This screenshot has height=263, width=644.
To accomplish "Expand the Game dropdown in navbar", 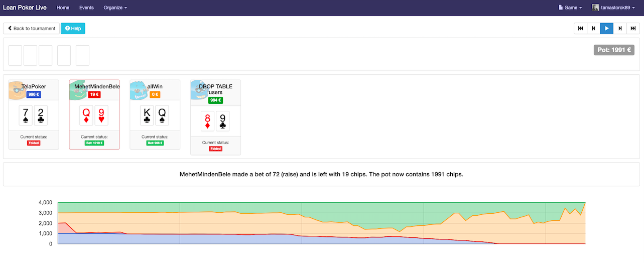I will pos(570,8).
